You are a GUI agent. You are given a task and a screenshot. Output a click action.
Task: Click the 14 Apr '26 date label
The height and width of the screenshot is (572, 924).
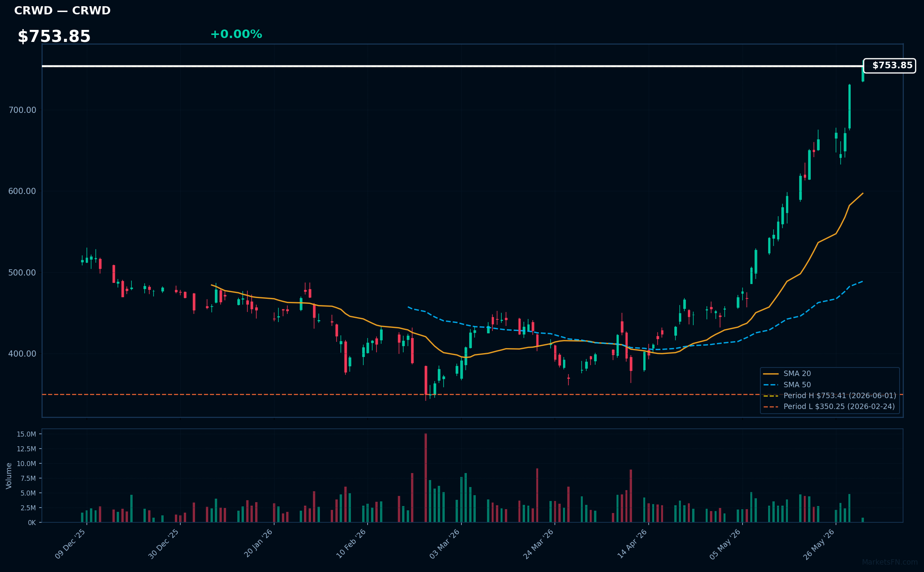pos(632,544)
